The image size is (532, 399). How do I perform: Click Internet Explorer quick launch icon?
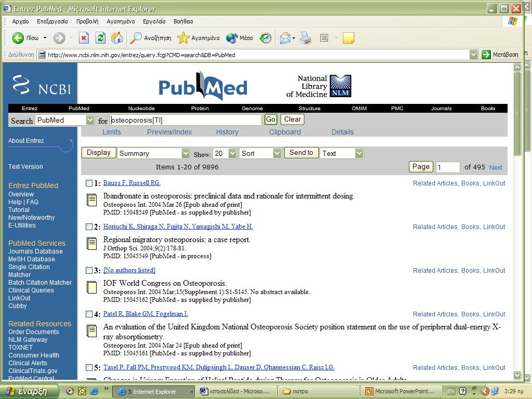click(x=94, y=391)
